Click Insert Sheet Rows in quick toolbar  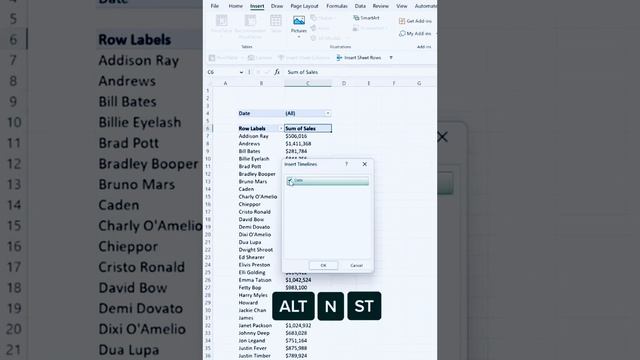pos(359,58)
